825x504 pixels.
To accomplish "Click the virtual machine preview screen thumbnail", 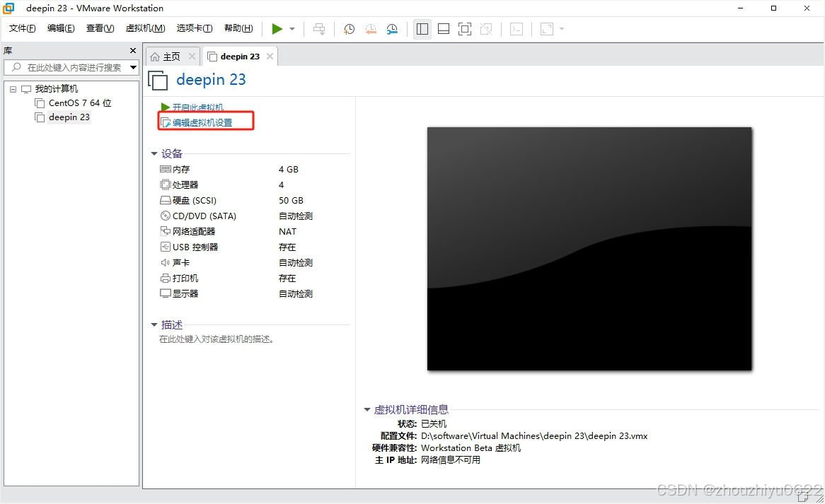I will point(589,249).
